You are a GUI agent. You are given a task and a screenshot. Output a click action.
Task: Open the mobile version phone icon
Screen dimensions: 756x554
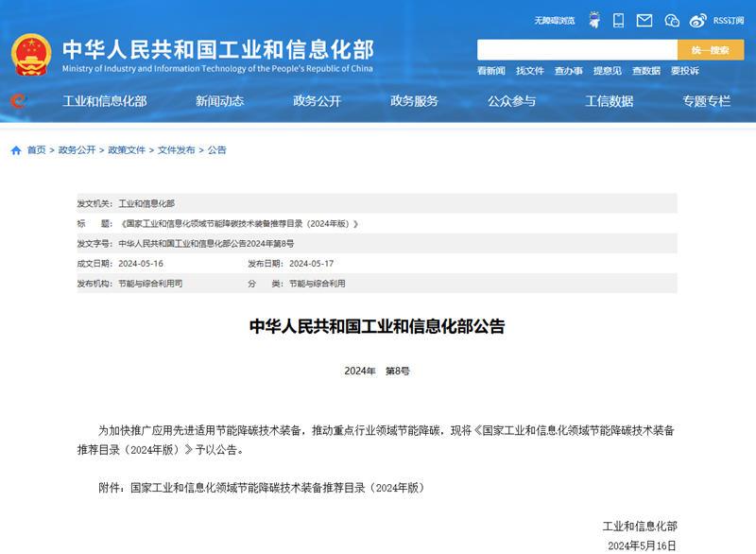(x=618, y=20)
